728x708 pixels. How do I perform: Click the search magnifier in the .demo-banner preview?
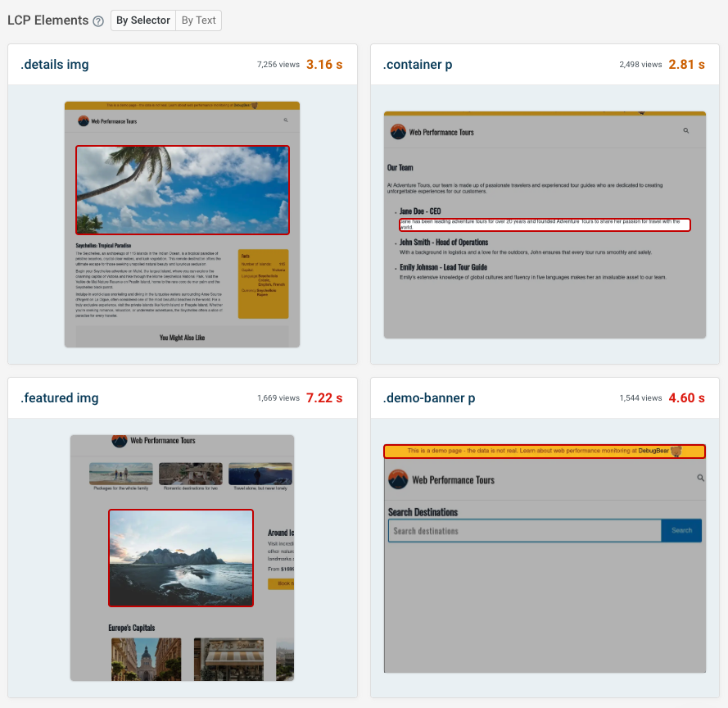[x=700, y=477]
